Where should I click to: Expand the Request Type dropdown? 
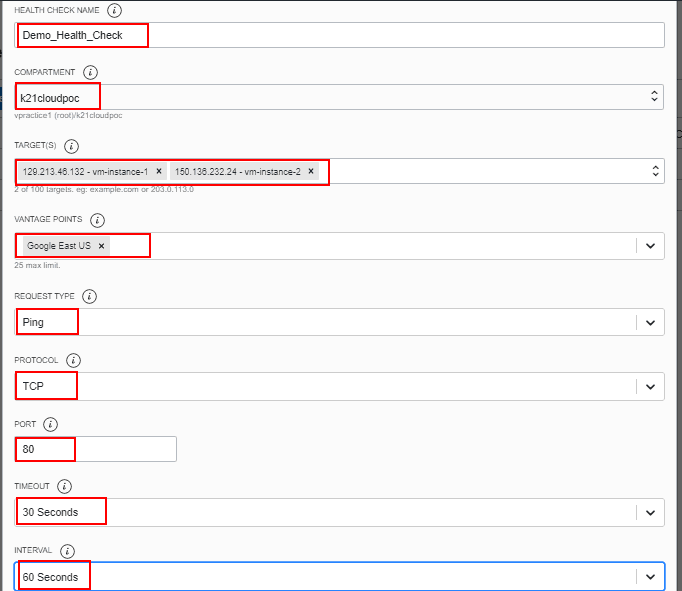pyautogui.click(x=650, y=323)
